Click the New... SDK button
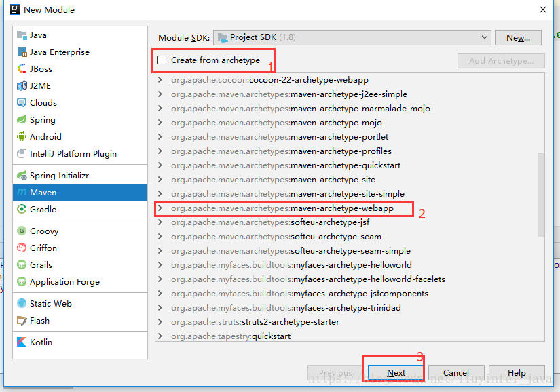 [x=518, y=37]
